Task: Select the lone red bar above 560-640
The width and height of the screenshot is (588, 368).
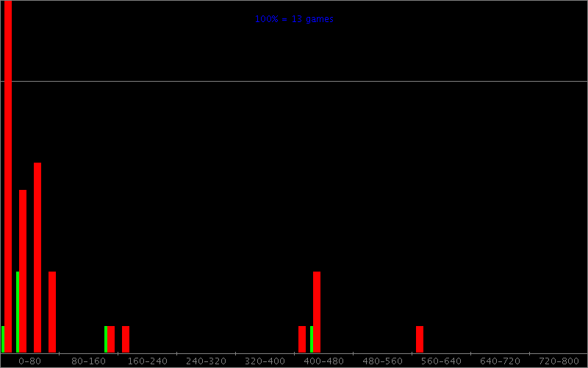Action: 420,339
